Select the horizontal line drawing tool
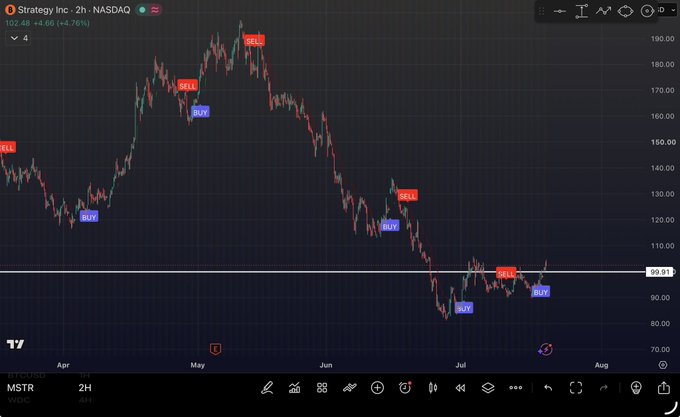Screen dimensions: 680x417 [x=560, y=11]
